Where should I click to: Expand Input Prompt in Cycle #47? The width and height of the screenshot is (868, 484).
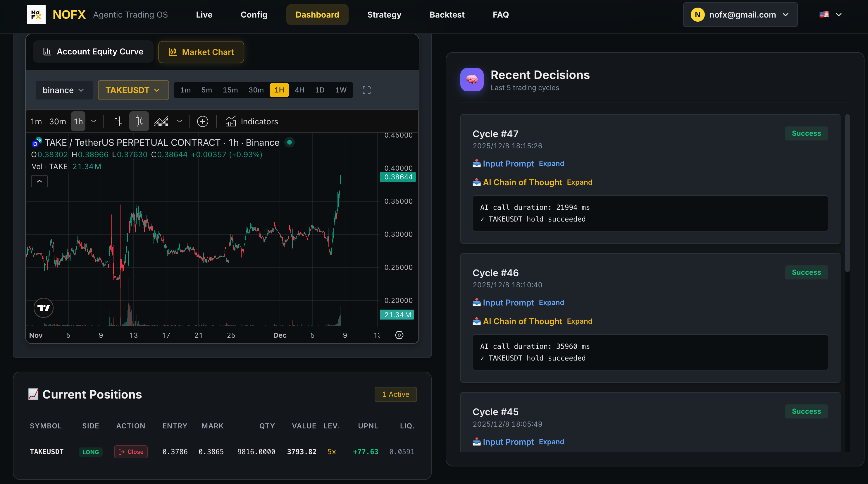tap(551, 164)
